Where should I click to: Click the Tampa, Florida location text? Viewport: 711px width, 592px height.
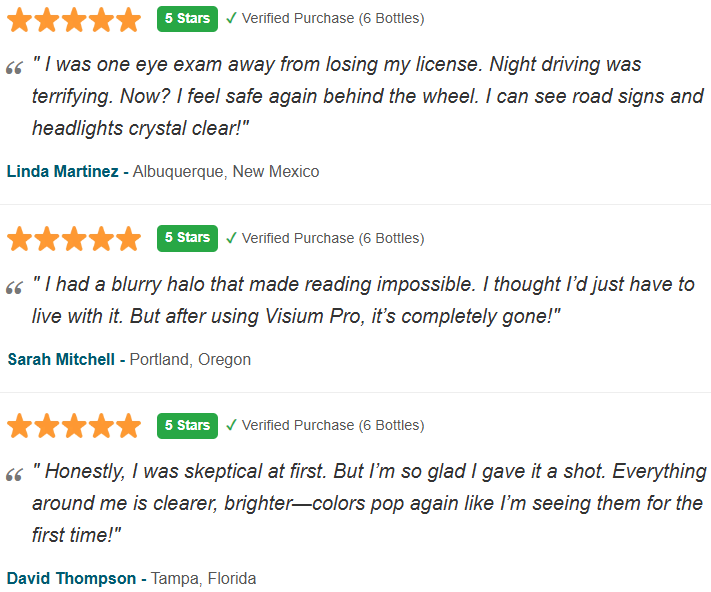[204, 578]
